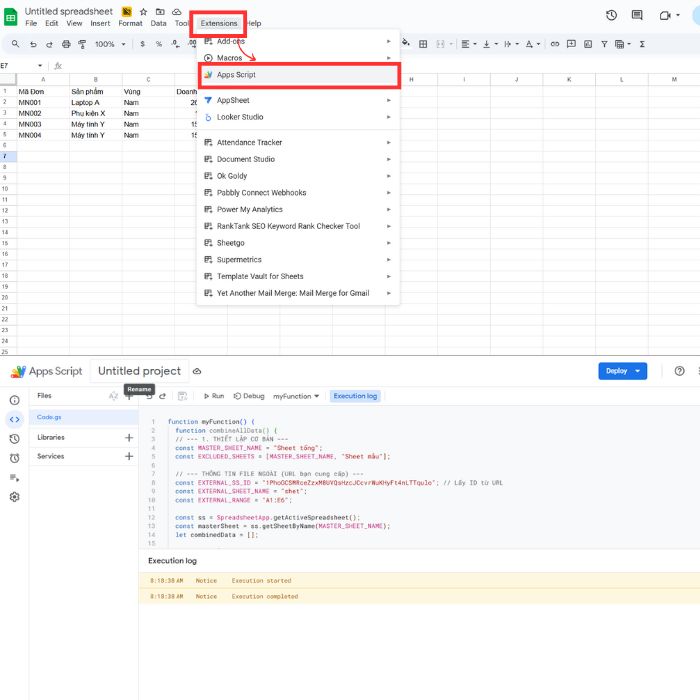Insert a link with the chain icon
This screenshot has height=700, width=700.
(x=555, y=44)
